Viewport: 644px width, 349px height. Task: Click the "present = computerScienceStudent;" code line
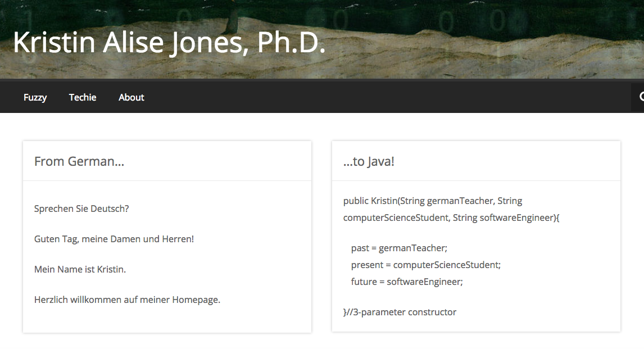(425, 265)
